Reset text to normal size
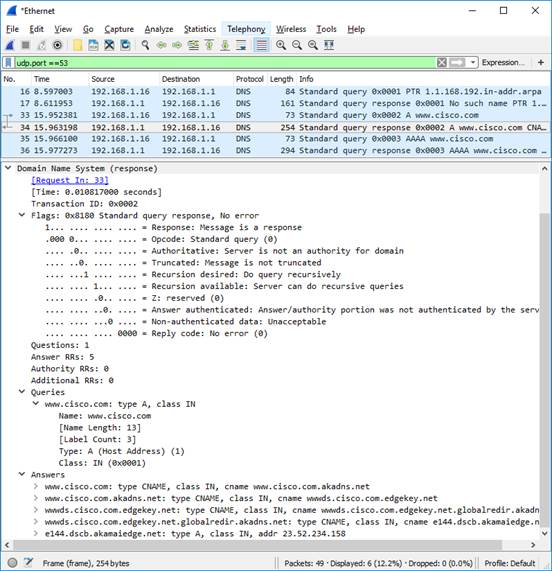 pyautogui.click(x=313, y=45)
